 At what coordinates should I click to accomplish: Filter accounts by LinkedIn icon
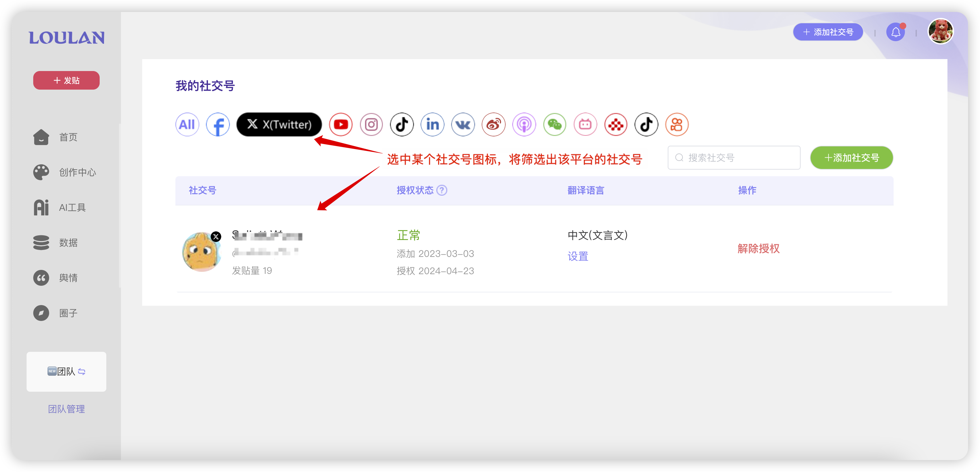click(432, 124)
